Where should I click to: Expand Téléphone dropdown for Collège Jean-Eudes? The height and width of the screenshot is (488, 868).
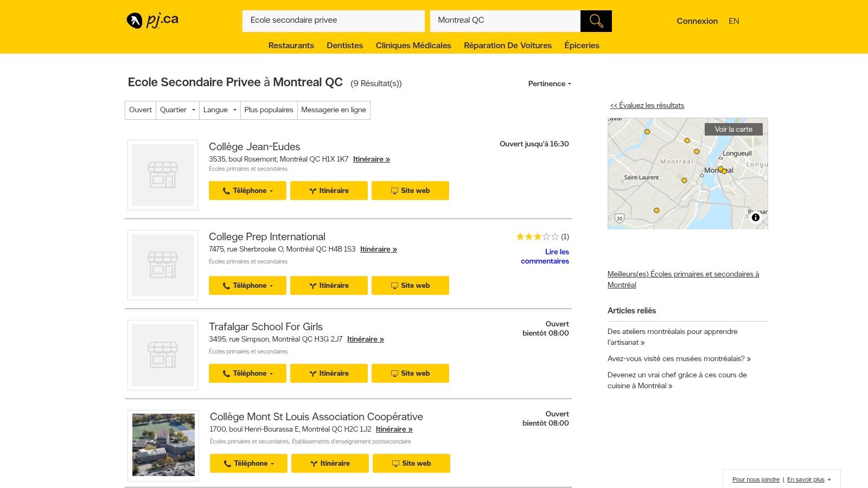(247, 191)
